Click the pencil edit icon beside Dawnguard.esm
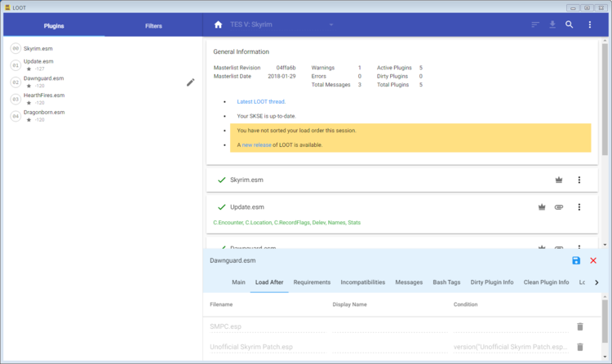Screen dimensions: 612x364 click(190, 82)
